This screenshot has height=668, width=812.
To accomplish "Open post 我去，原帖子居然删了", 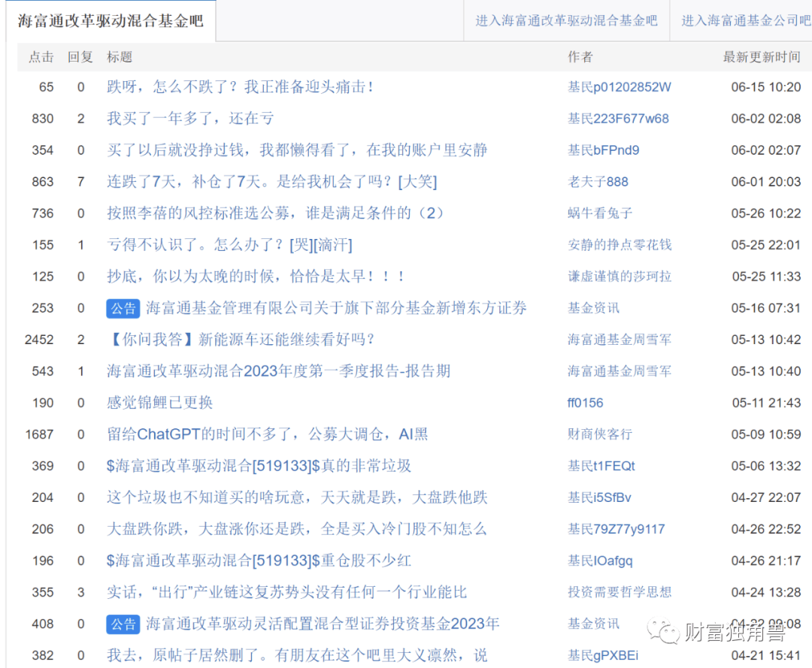I will 297,655.
